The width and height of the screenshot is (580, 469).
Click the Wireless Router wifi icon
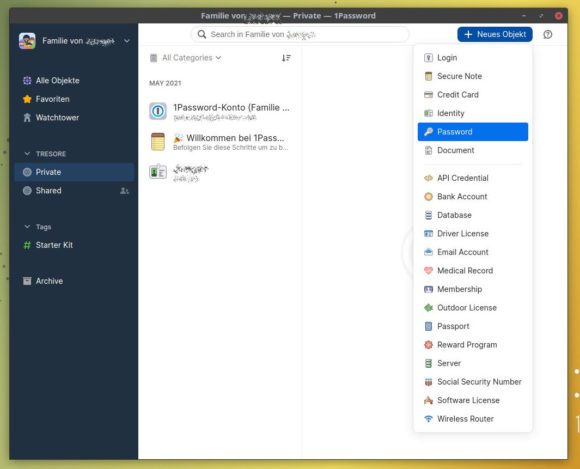(x=428, y=419)
